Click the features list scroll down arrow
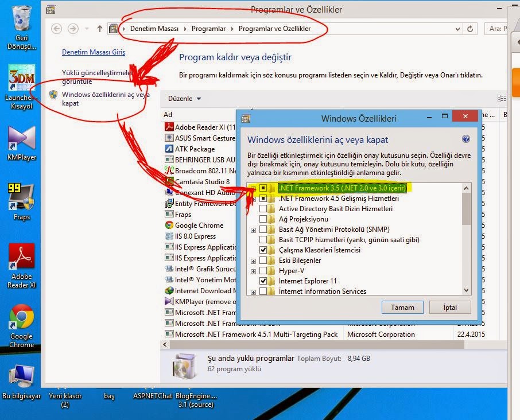520x420 pixels. coord(466,290)
